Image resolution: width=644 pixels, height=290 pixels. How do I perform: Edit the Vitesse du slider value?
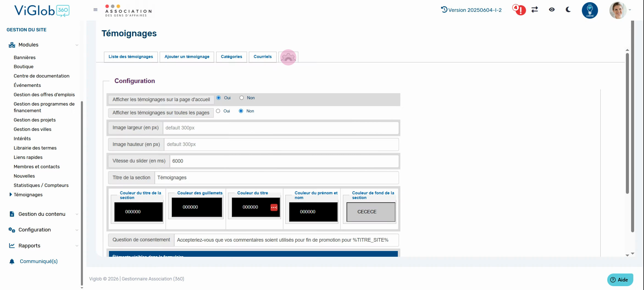point(284,161)
